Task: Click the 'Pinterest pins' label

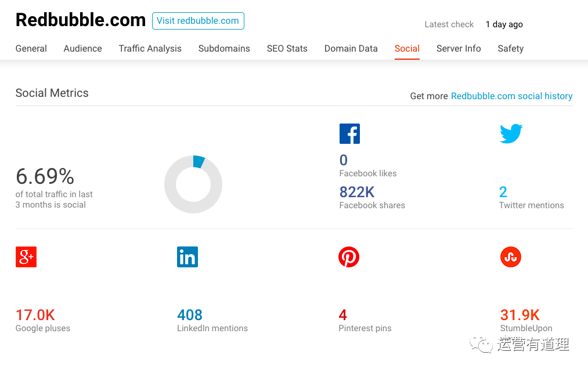Action: [x=365, y=328]
